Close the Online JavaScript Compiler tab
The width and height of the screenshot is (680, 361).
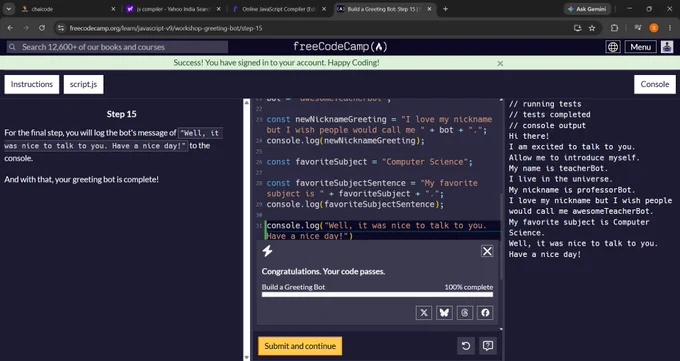(324, 9)
